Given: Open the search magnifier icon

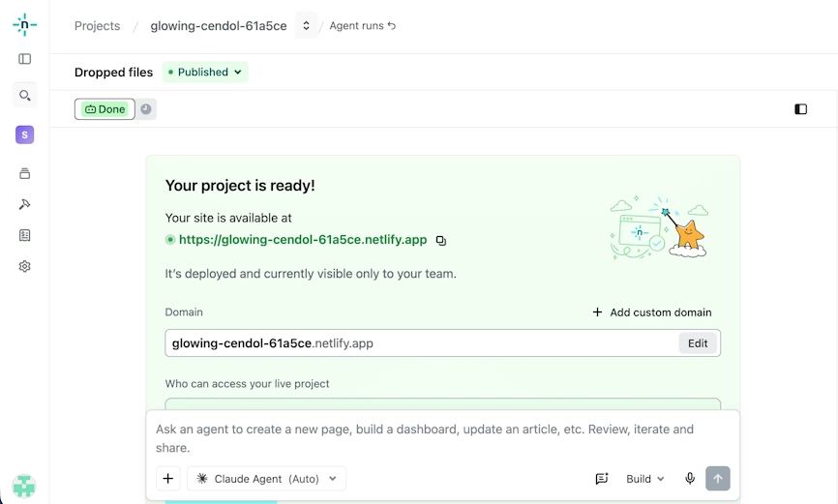Looking at the screenshot, I should coord(24,96).
